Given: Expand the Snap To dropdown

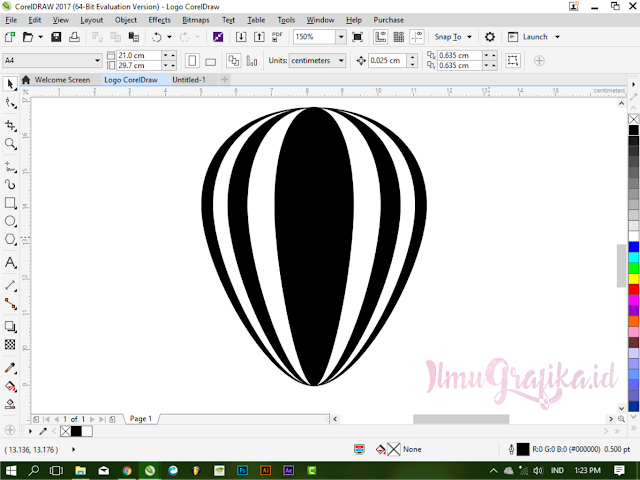Looking at the screenshot, I should point(469,37).
